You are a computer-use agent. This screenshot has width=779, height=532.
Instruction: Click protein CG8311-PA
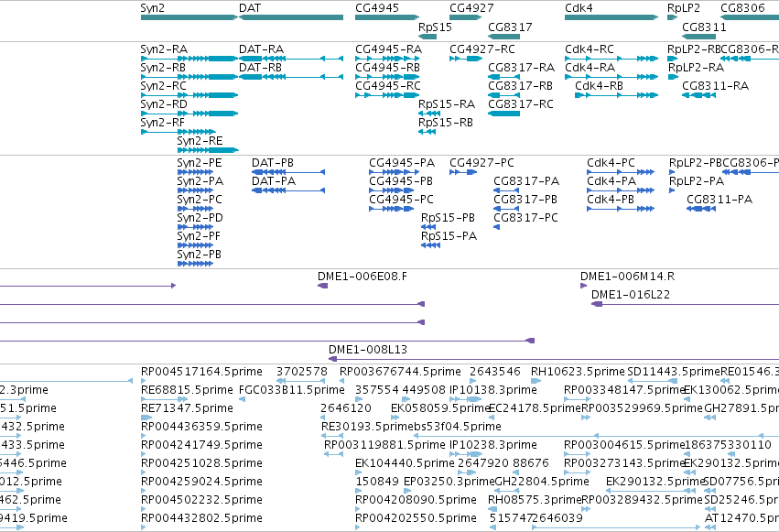click(701, 209)
